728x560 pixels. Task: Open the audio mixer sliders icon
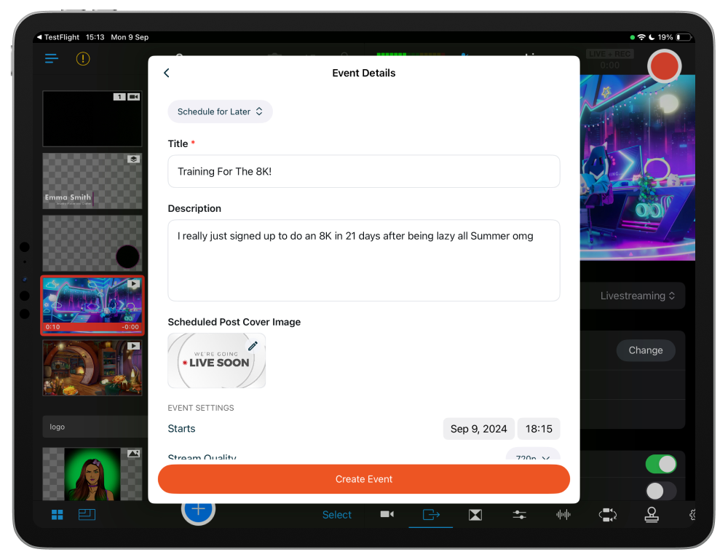point(519,515)
